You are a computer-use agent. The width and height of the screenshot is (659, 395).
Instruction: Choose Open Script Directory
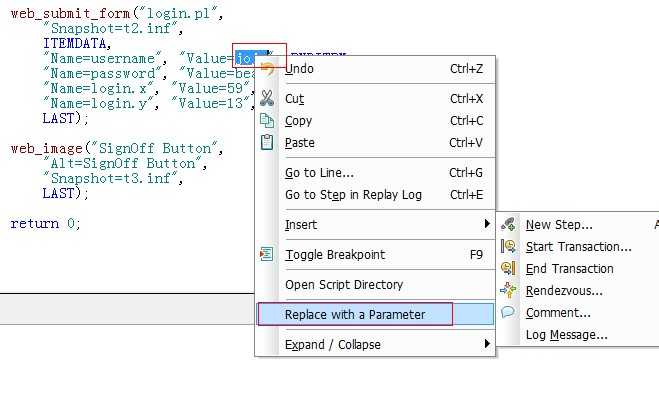tap(375, 284)
